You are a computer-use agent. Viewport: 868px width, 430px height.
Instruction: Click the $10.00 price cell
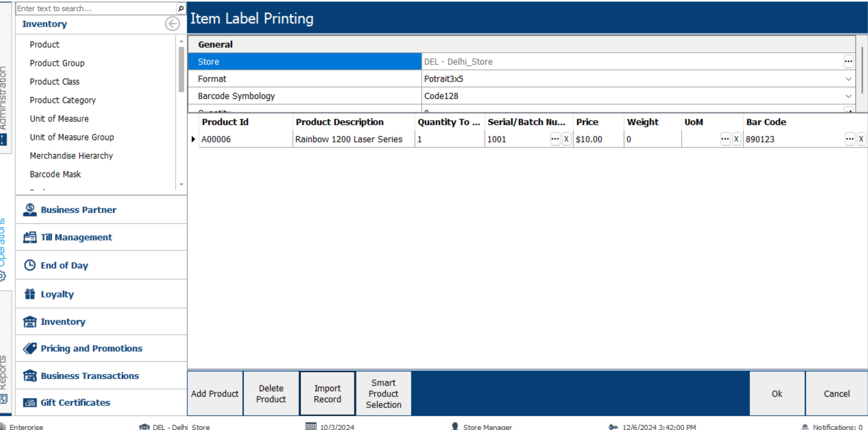pyautogui.click(x=598, y=139)
